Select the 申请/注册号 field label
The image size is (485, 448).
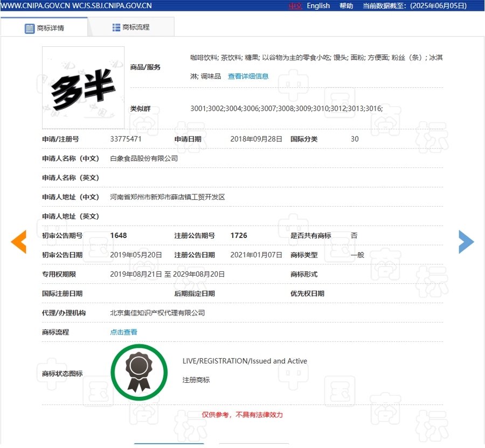[x=60, y=139]
